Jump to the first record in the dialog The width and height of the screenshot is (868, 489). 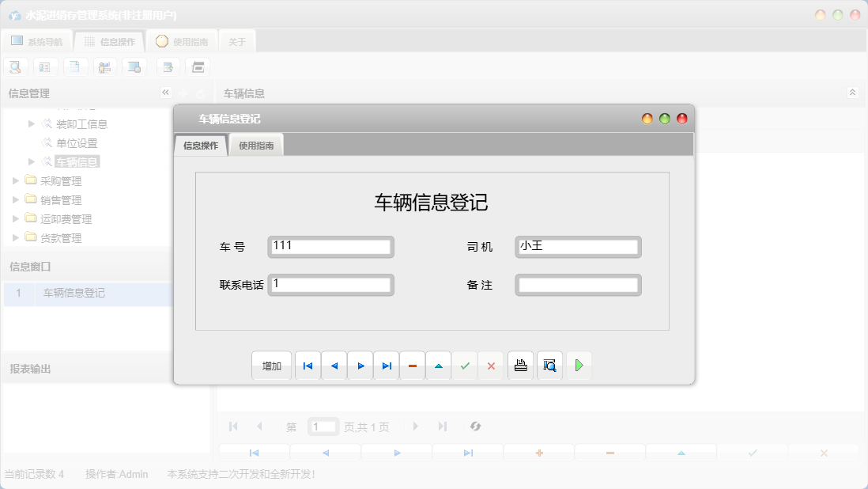[x=308, y=365]
